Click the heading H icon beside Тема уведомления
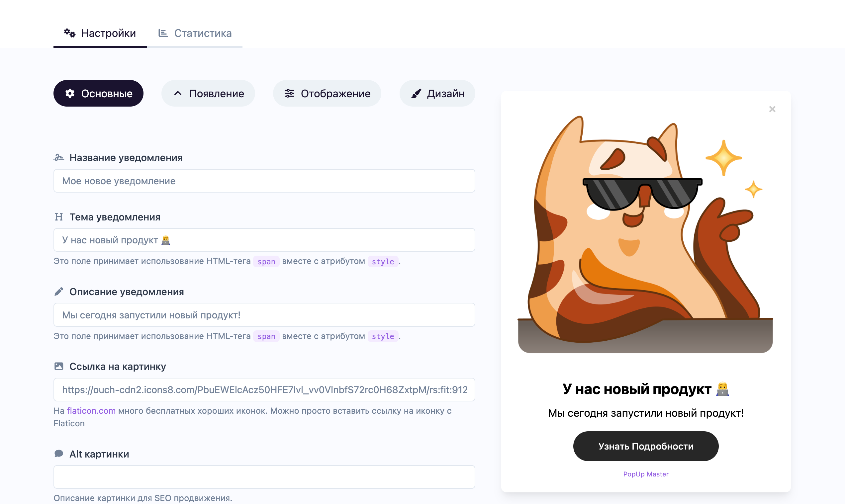The height and width of the screenshot is (504, 845). 59,217
